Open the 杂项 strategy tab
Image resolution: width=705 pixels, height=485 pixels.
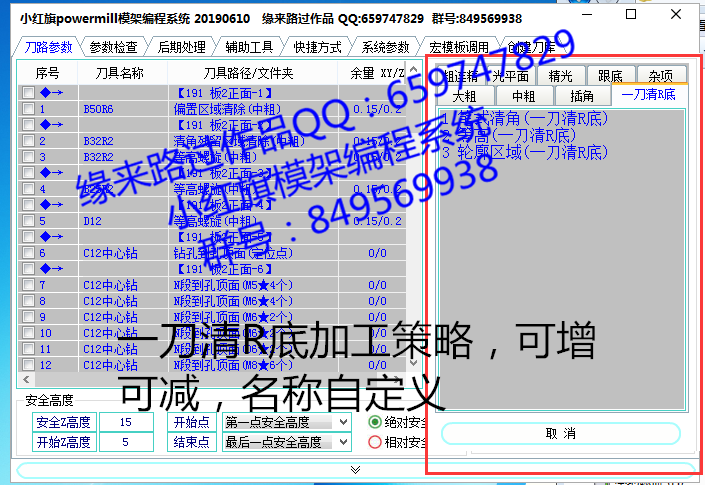click(661, 76)
